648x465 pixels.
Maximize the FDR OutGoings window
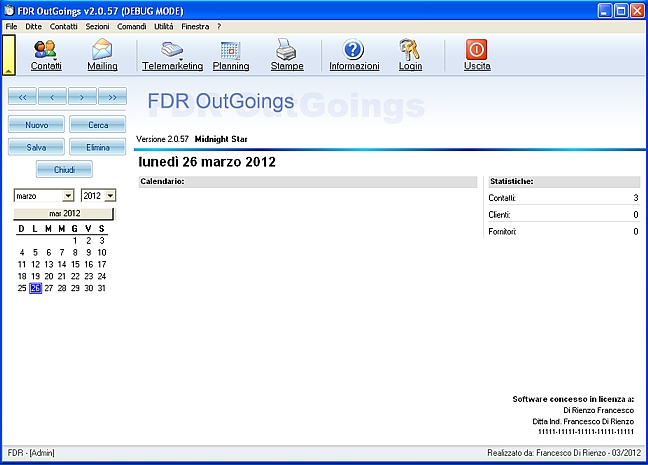coord(621,11)
